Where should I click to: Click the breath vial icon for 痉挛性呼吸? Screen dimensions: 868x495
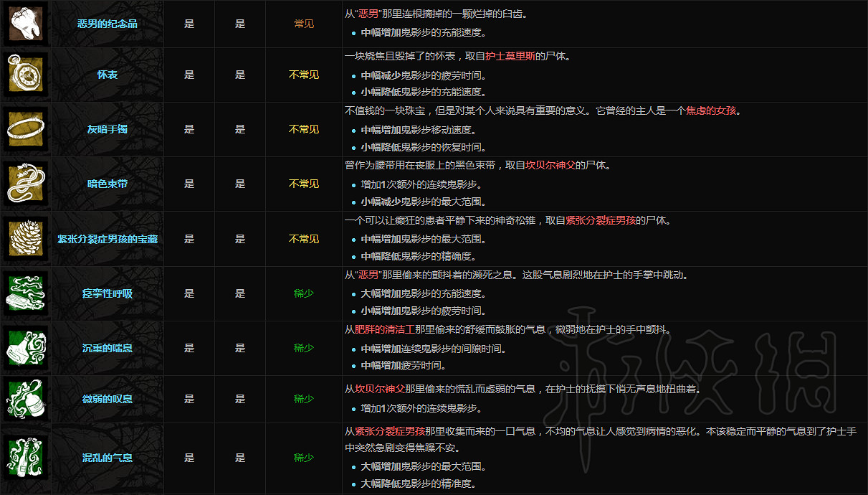[25, 293]
